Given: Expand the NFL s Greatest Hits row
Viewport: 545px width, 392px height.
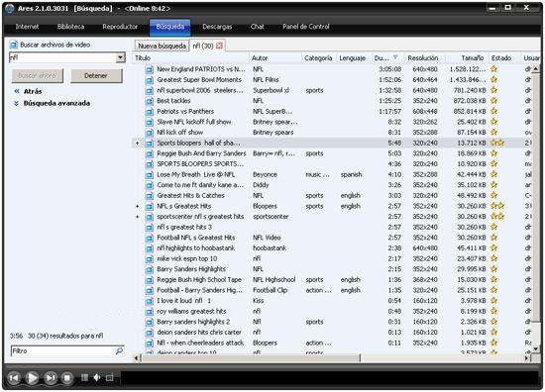Looking at the screenshot, I should (138, 206).
